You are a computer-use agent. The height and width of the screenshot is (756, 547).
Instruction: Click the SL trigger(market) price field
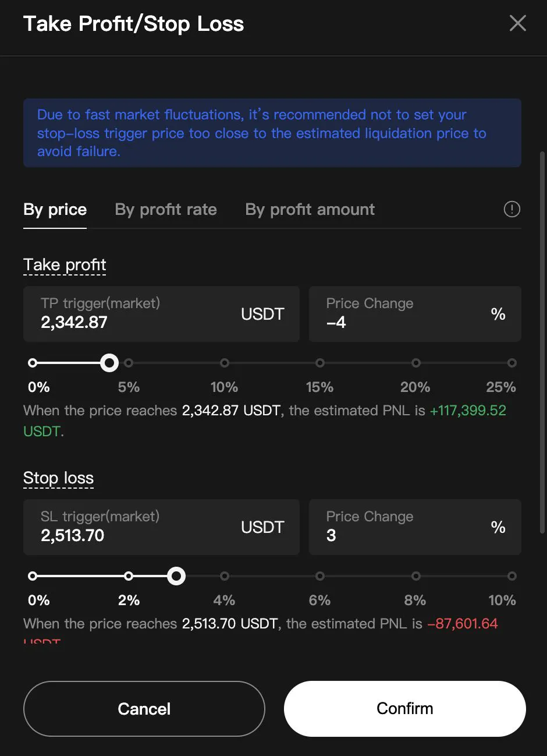140,528
